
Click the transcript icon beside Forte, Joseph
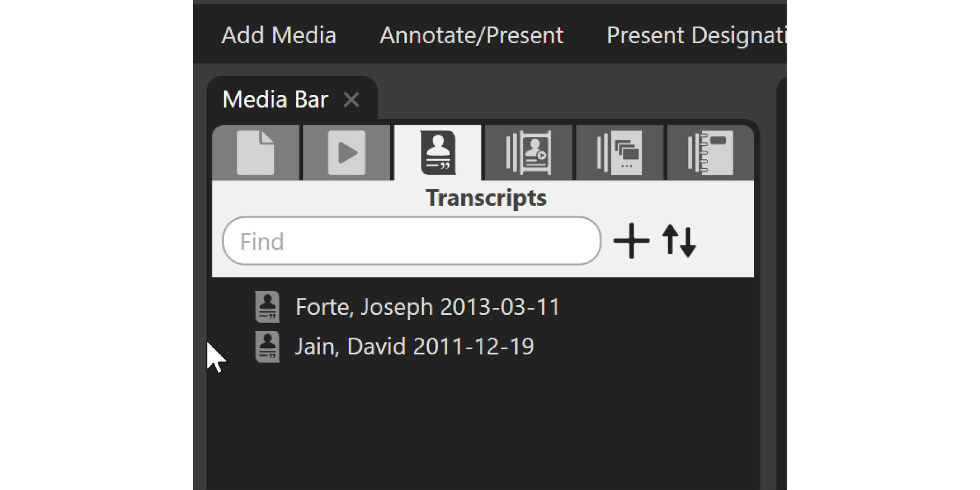click(267, 307)
